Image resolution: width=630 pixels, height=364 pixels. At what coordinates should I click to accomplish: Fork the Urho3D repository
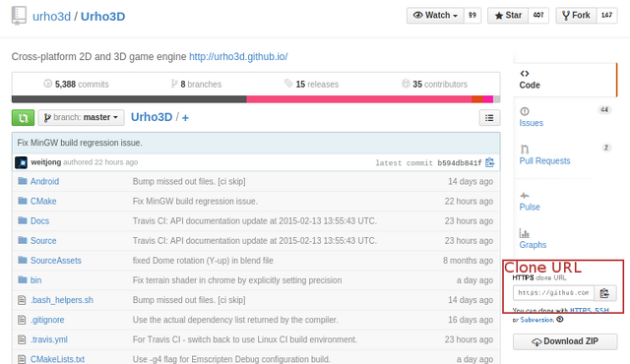coord(576,16)
